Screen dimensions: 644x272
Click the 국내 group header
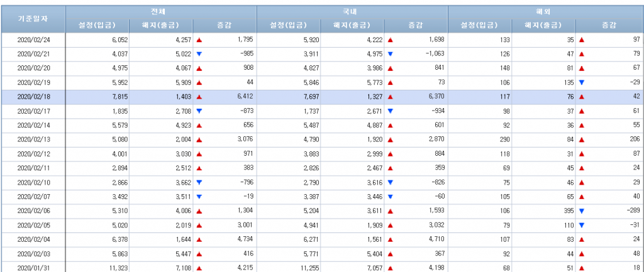point(352,11)
